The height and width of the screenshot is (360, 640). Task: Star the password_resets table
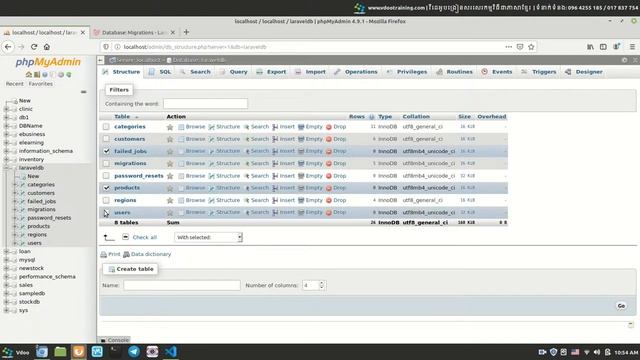pyautogui.click(x=170, y=176)
